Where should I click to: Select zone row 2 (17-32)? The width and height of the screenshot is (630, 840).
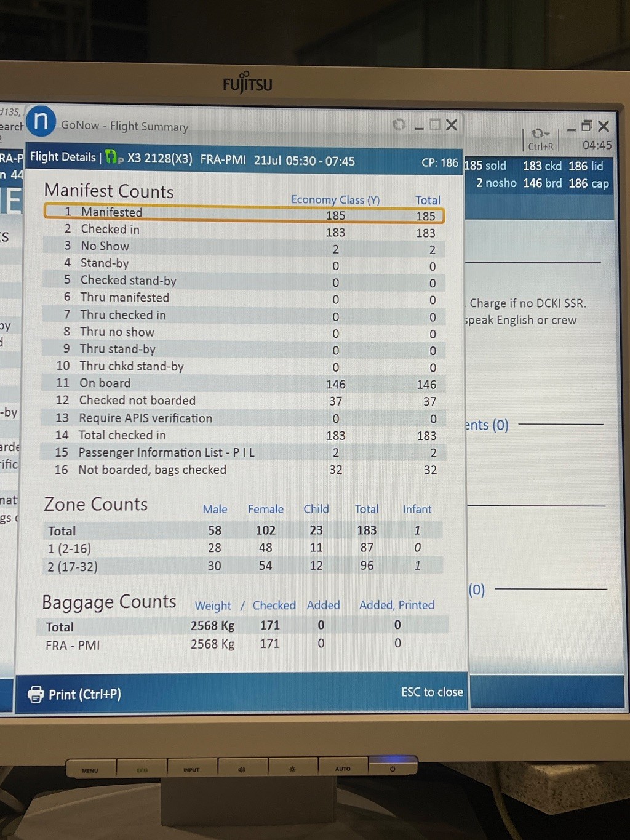[244, 566]
